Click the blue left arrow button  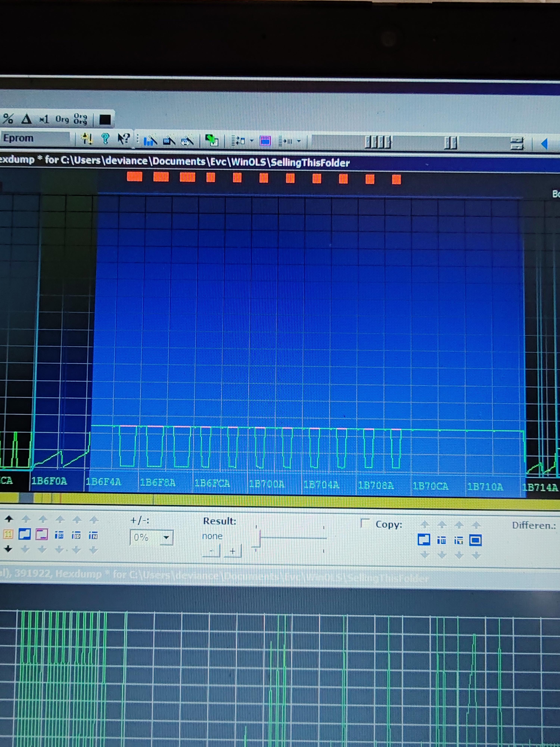tap(544, 144)
